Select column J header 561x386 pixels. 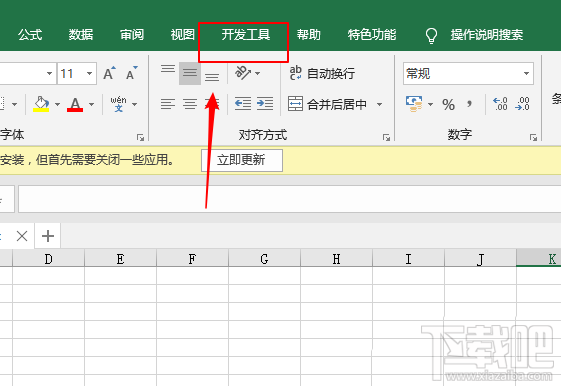480,258
